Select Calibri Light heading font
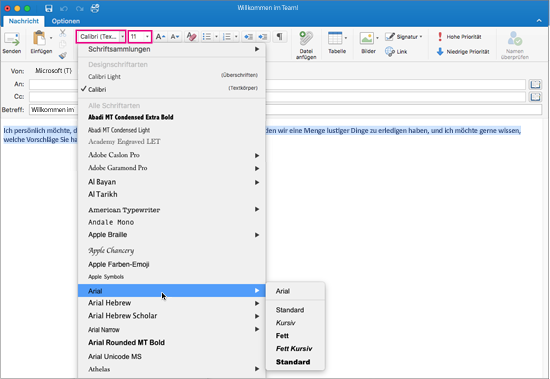 pyautogui.click(x=172, y=77)
